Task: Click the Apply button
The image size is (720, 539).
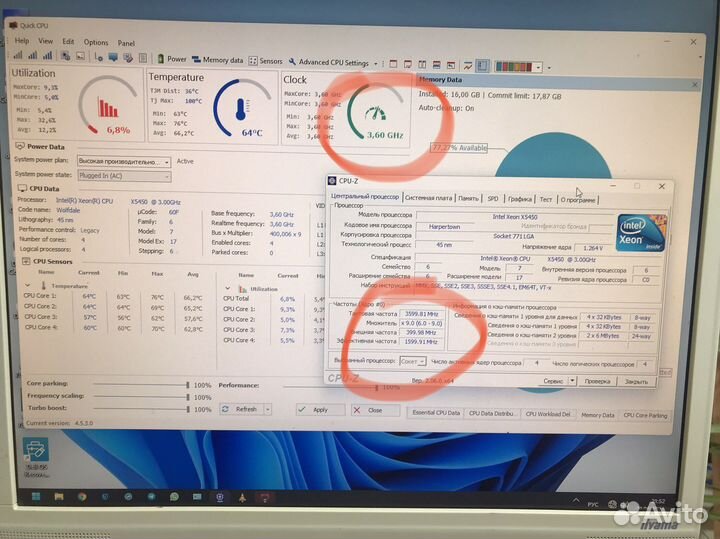Action: (x=320, y=410)
